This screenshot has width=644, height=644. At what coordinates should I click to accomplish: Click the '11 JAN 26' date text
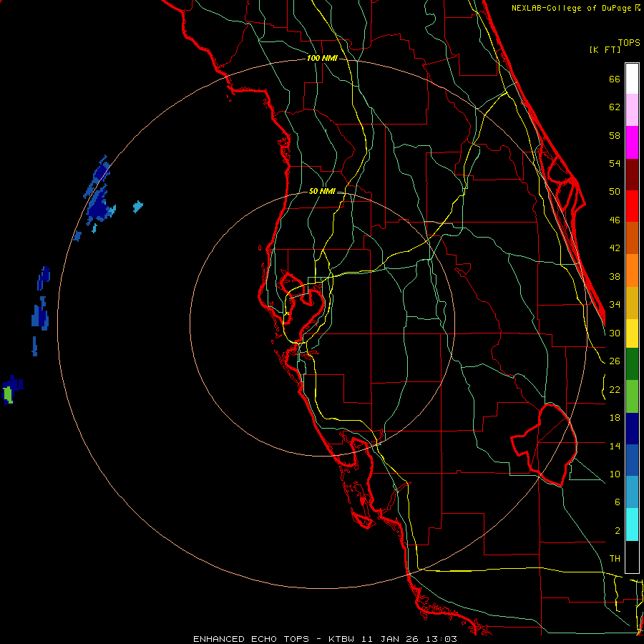point(389,639)
